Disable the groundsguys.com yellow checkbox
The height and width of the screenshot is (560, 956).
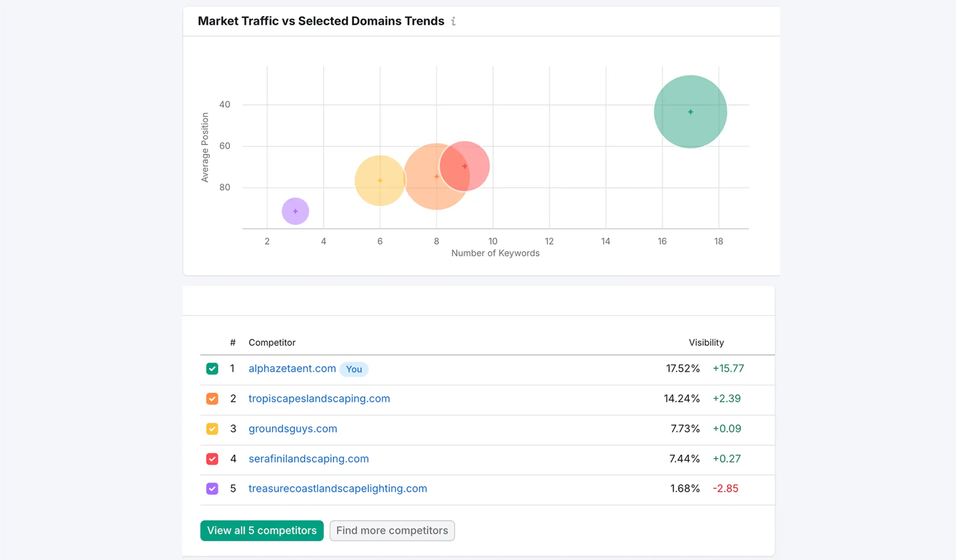pos(212,429)
